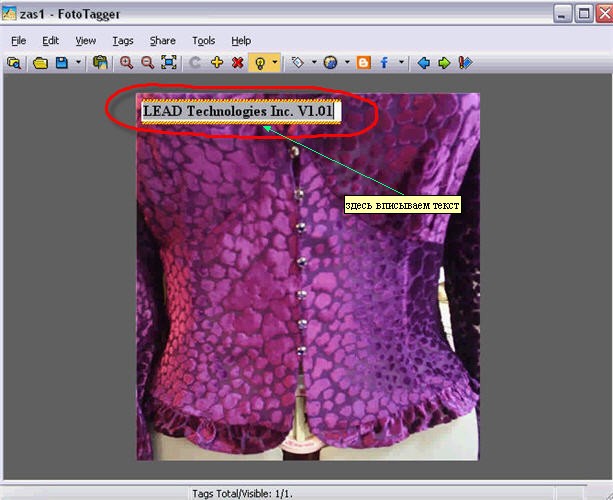Minimize the FotoTagger window
Image resolution: width=613 pixels, height=500 pixels.
562,14
